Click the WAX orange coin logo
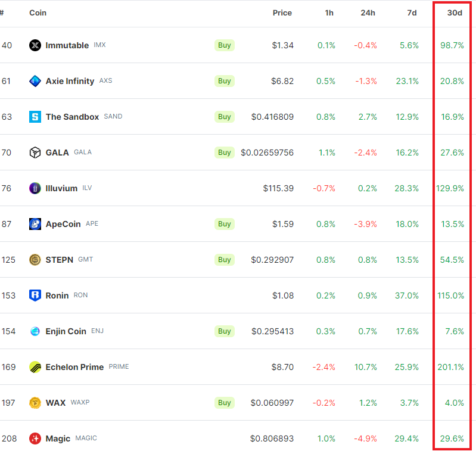 coord(35,403)
